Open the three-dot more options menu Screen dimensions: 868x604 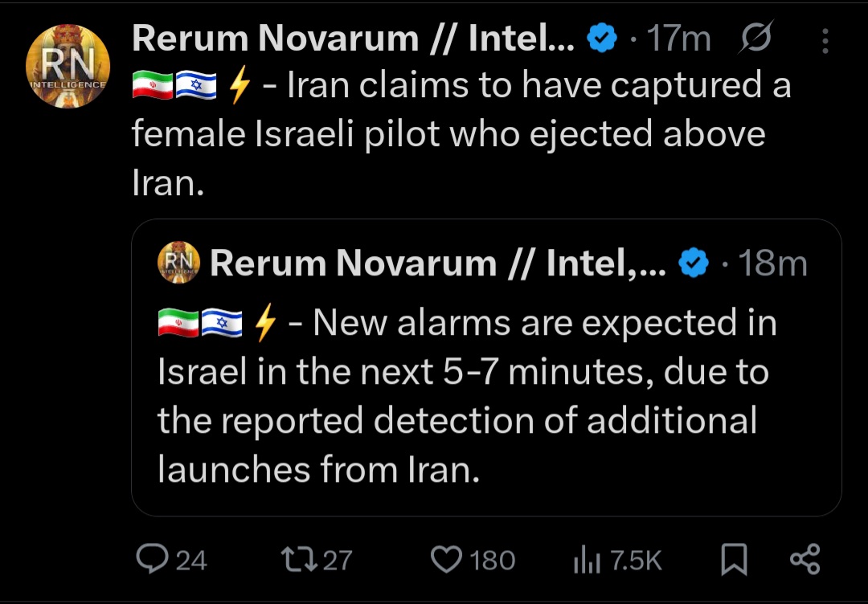click(x=825, y=40)
